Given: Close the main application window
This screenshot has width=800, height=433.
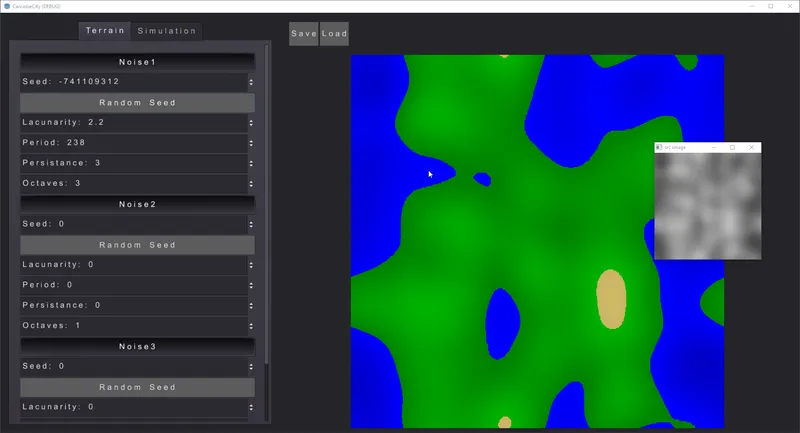Looking at the screenshot, I should [790, 6].
